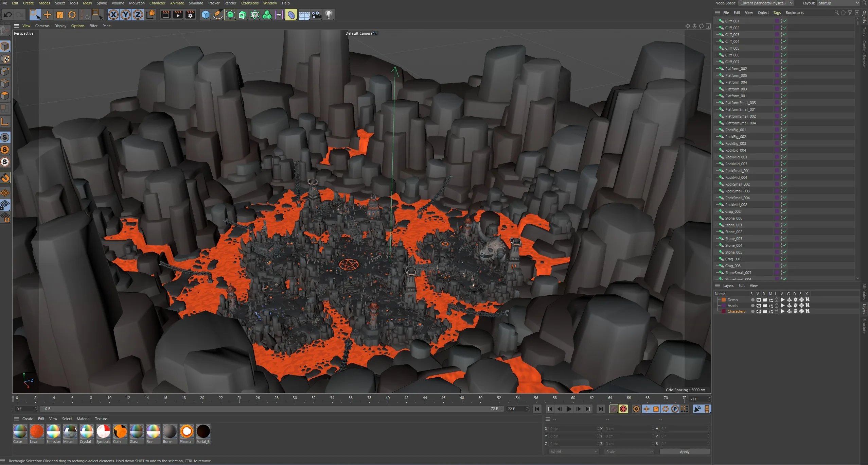The height and width of the screenshot is (465, 868).
Task: Open the viewport Cameras menu
Action: coord(42,26)
